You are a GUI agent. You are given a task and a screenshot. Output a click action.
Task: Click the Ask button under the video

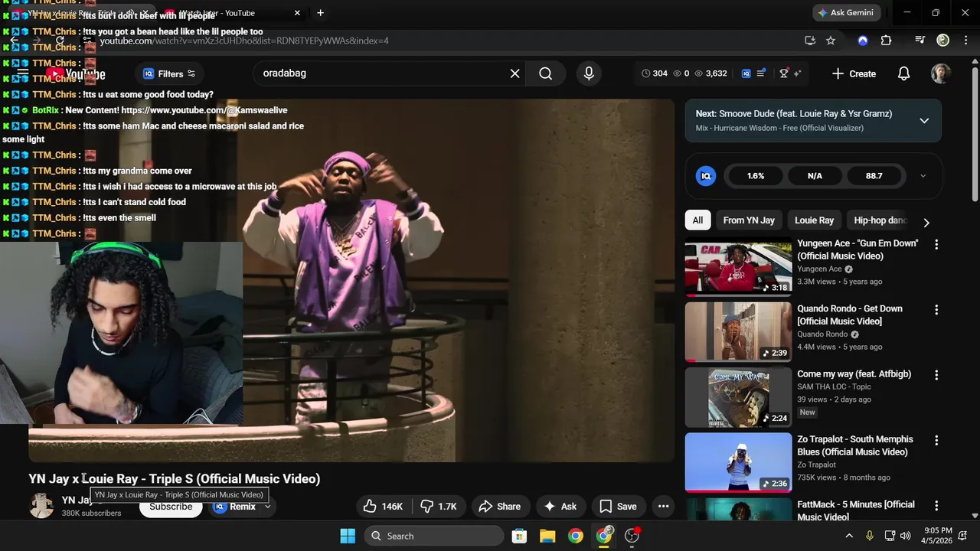tap(560, 507)
